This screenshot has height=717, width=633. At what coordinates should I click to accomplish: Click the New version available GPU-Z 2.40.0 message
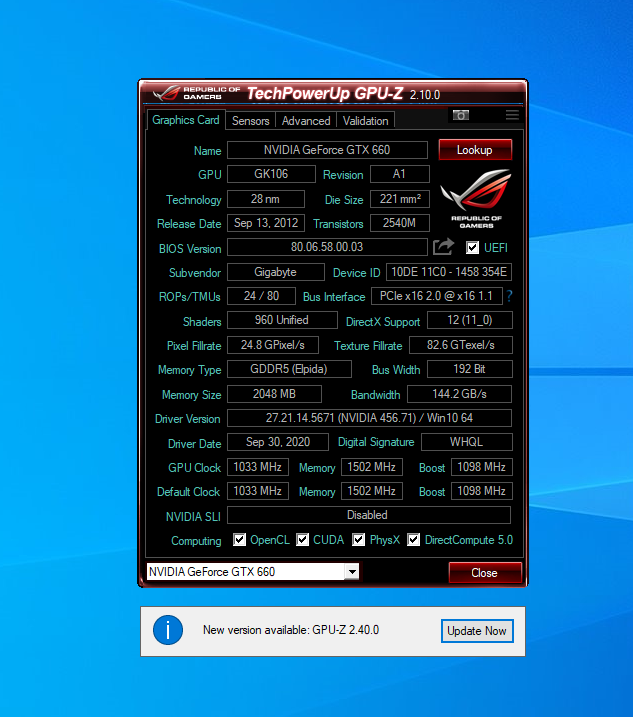pyautogui.click(x=291, y=630)
